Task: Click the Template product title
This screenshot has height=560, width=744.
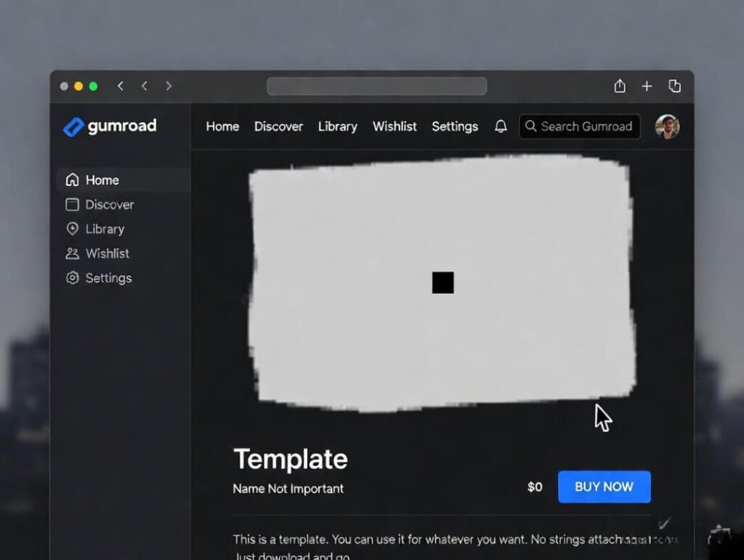Action: pos(290,459)
